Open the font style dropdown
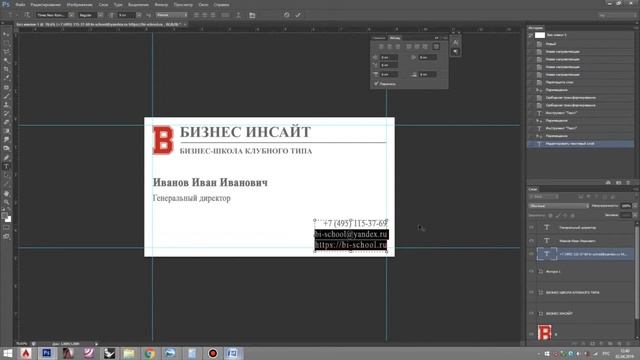The height and width of the screenshot is (360, 640). coord(100,15)
